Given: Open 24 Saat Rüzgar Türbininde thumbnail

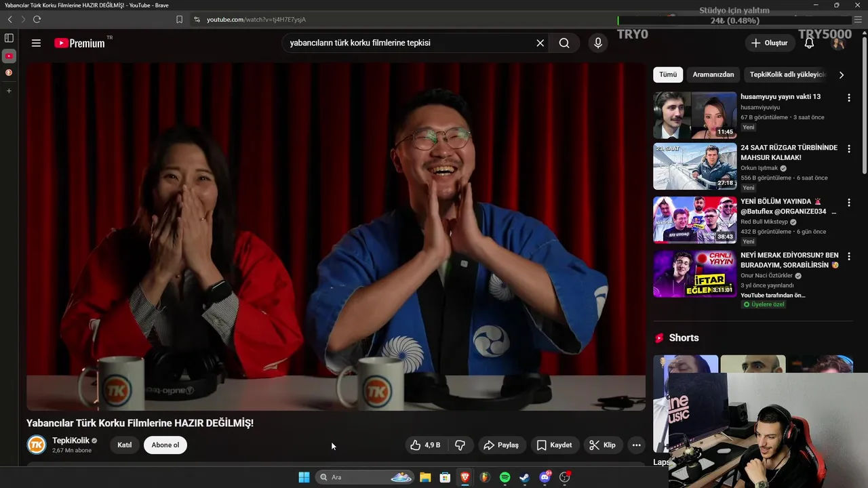Looking at the screenshot, I should (x=694, y=166).
